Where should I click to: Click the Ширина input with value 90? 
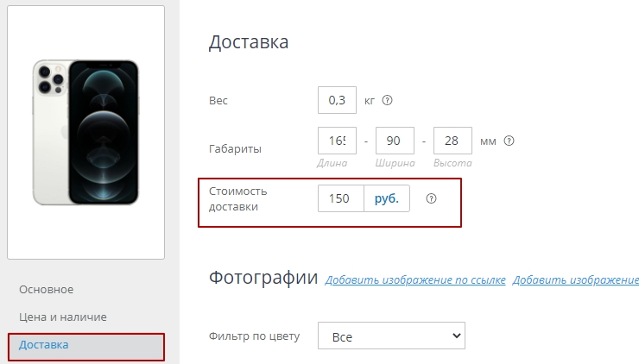click(x=395, y=141)
